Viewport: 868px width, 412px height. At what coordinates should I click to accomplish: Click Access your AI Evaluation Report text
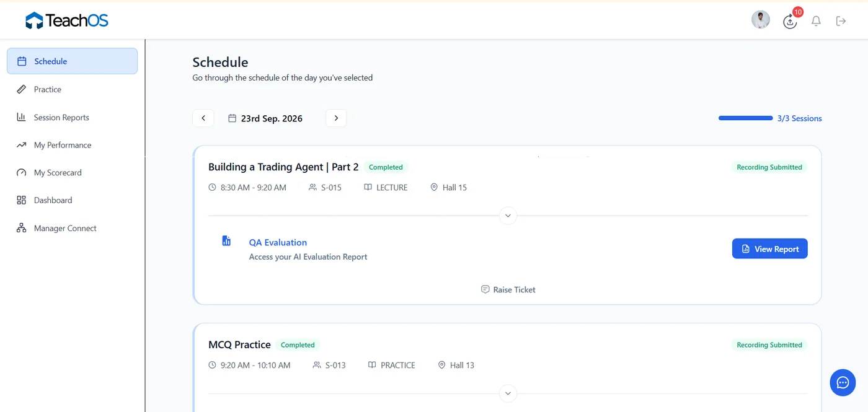point(308,256)
